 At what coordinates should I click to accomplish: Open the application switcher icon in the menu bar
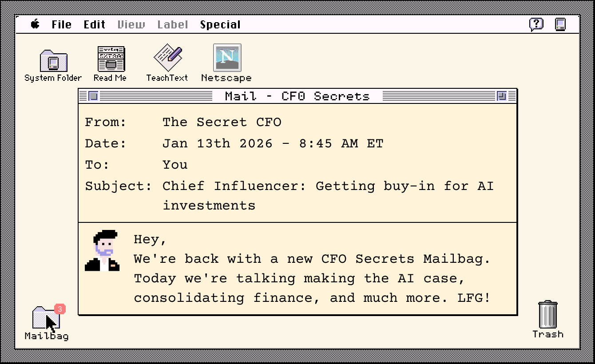tap(560, 24)
